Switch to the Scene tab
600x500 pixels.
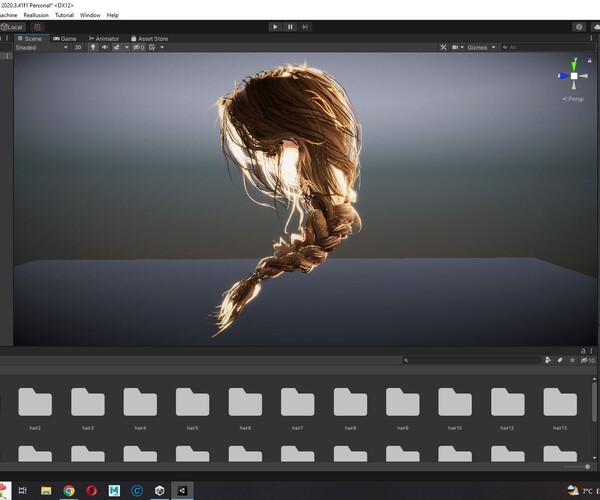(30, 39)
